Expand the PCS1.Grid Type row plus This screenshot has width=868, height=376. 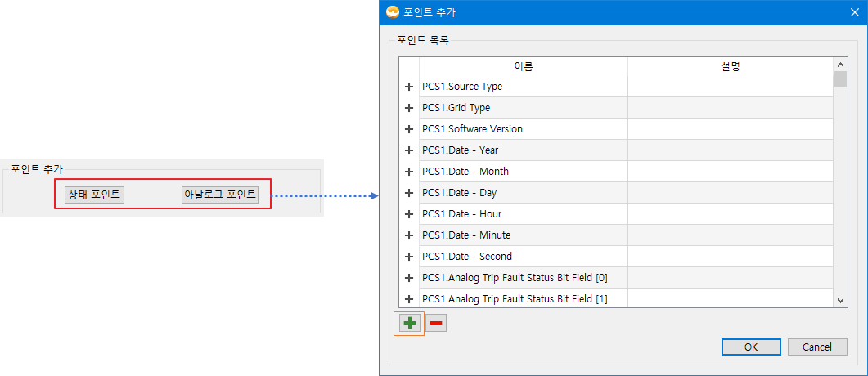(x=409, y=108)
